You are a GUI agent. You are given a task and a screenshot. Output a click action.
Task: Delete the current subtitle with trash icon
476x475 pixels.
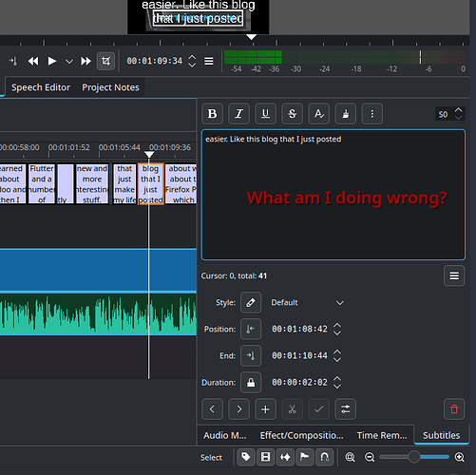[x=454, y=409]
